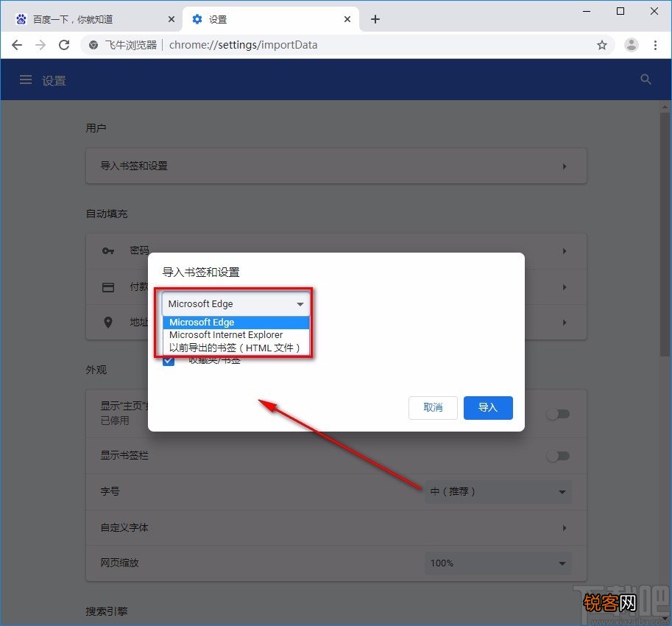
Task: Open the user profile avatar icon
Action: pos(632,45)
